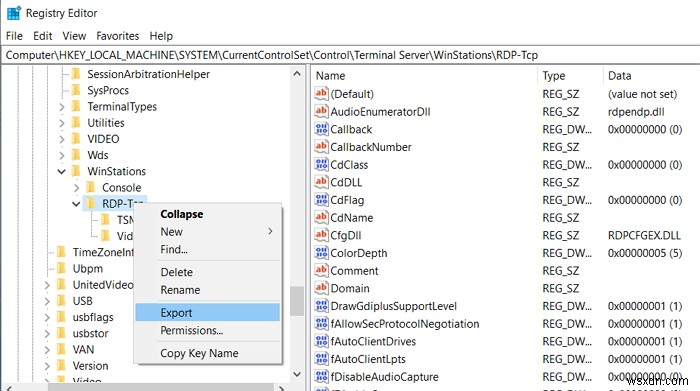Select Delete in the context menu
This screenshot has width=700, height=391.
click(x=208, y=272)
